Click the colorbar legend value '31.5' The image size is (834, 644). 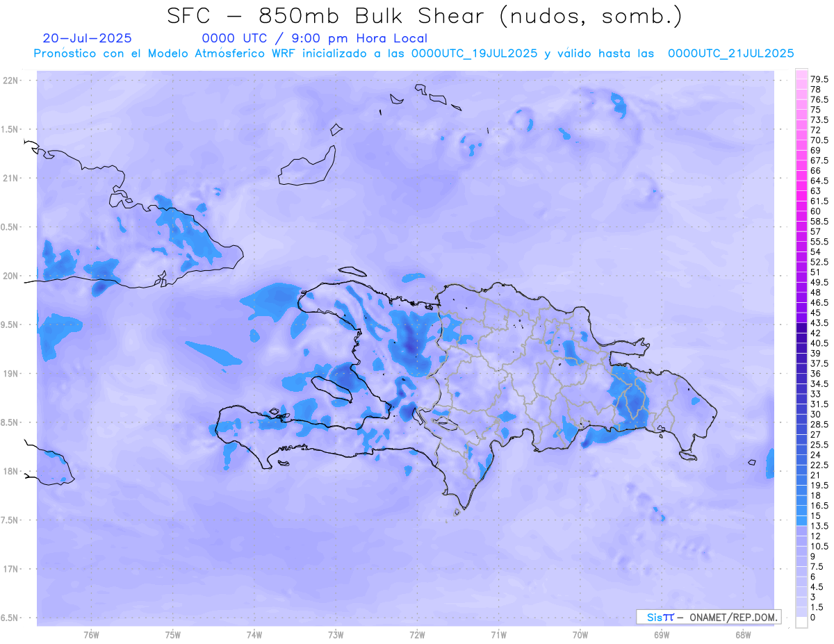pos(820,404)
